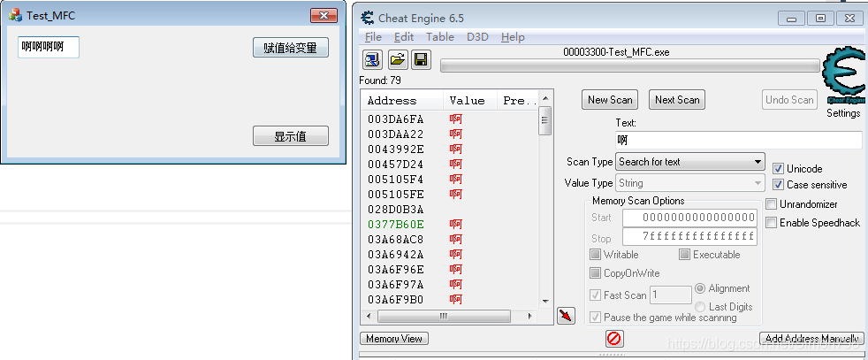Click the Pre.. column header
Image resolution: width=868 pixels, height=360 pixels.
(517, 101)
